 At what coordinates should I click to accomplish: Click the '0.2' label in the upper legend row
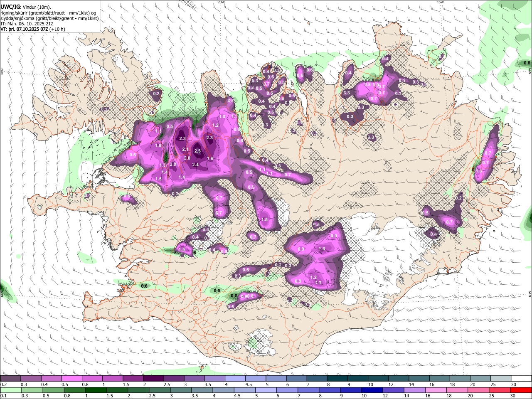(3, 384)
